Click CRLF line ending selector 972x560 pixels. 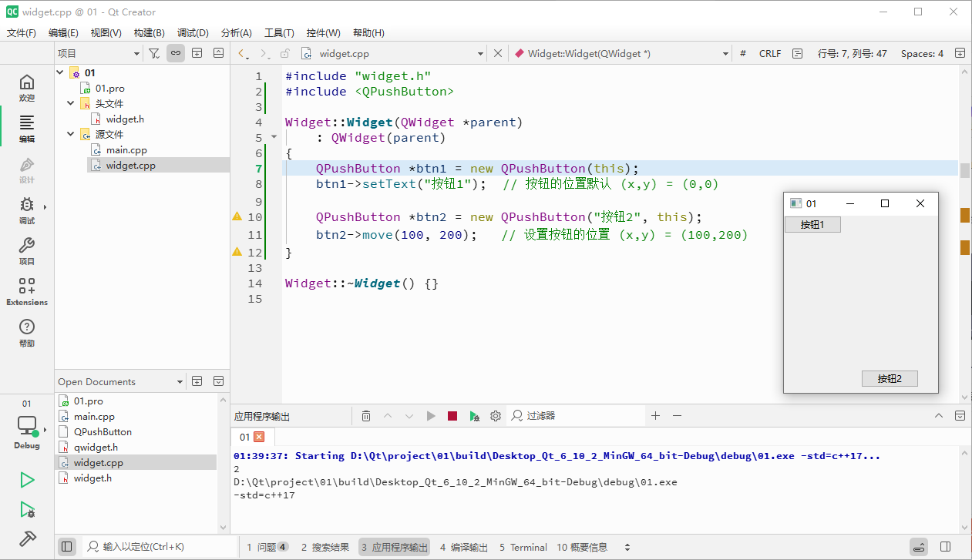[770, 53]
